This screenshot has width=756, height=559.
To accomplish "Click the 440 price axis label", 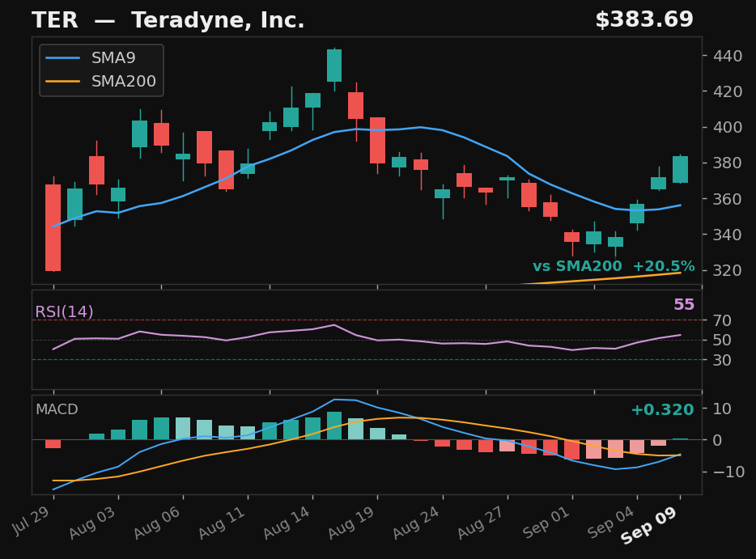I will point(728,56).
